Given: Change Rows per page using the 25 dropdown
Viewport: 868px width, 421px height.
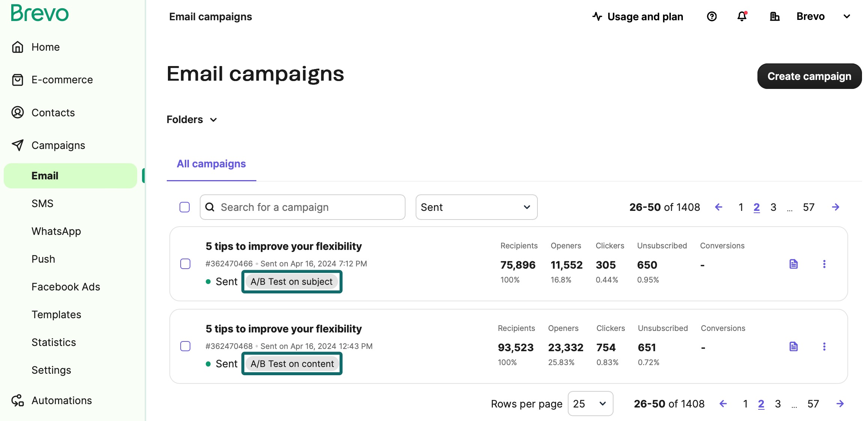Looking at the screenshot, I should click(x=590, y=404).
